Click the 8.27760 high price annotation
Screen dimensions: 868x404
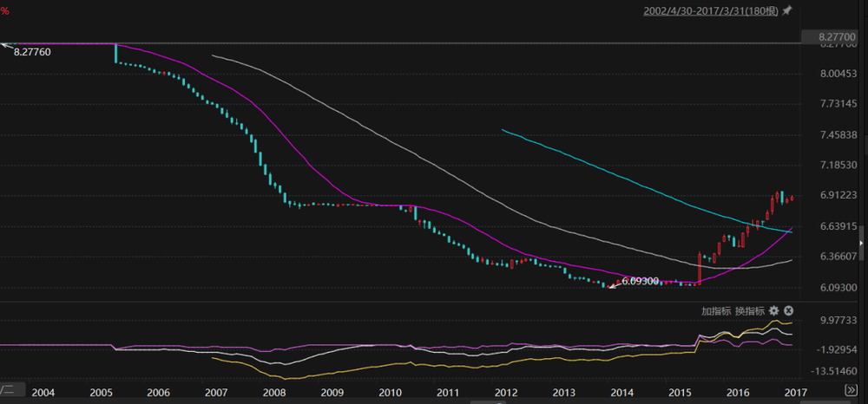pos(33,53)
